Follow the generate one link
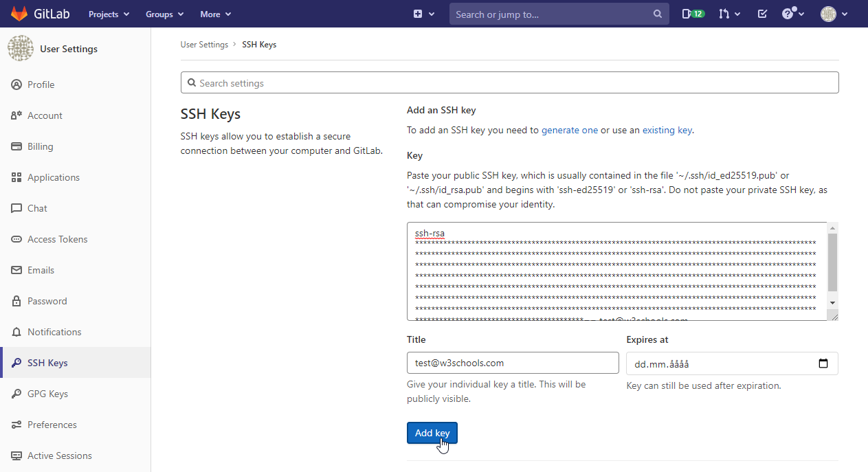This screenshot has height=472, width=868. (x=570, y=130)
